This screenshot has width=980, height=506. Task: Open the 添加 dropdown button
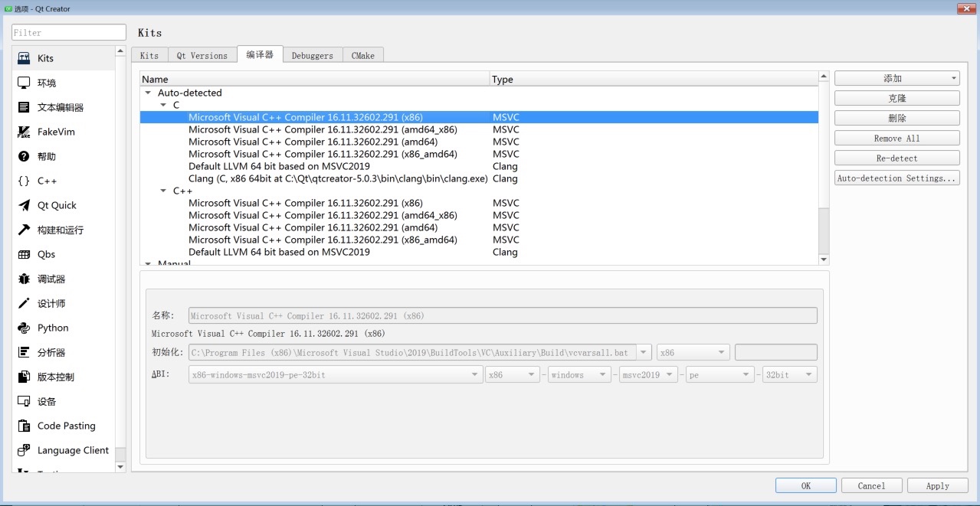coord(897,78)
